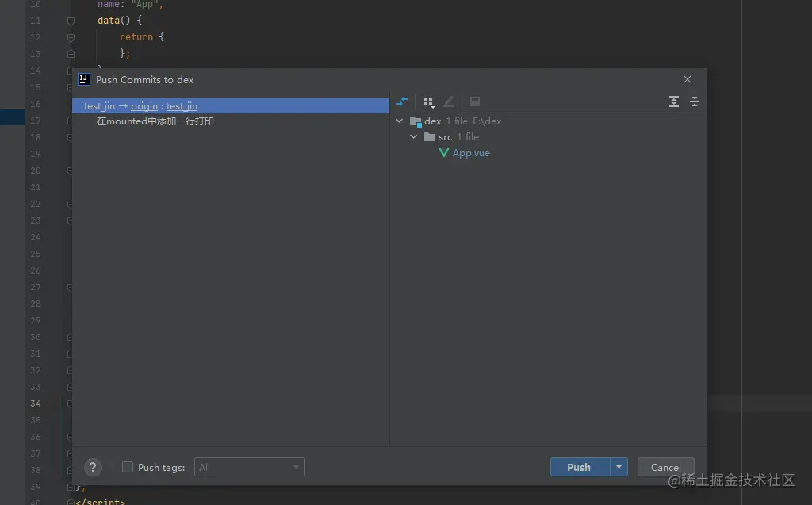Image resolution: width=812 pixels, height=505 pixels.
Task: Click the test_jin target branch link
Action: pyautogui.click(x=182, y=106)
